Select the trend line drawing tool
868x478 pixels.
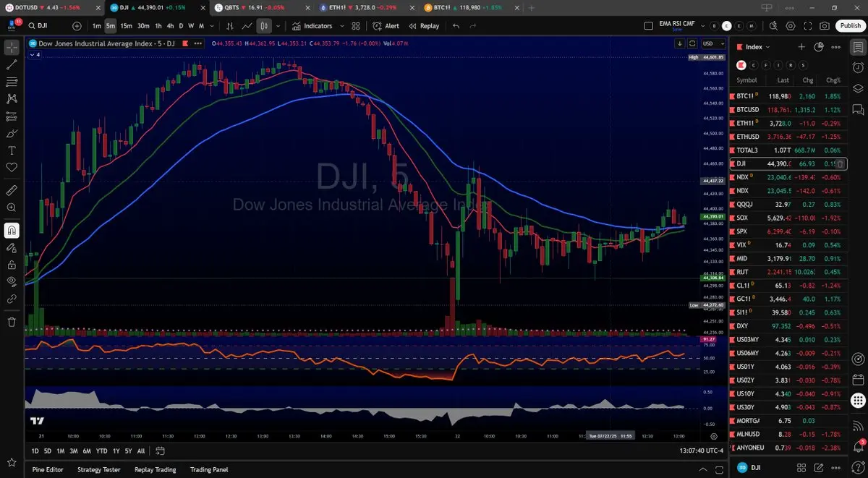pos(12,64)
